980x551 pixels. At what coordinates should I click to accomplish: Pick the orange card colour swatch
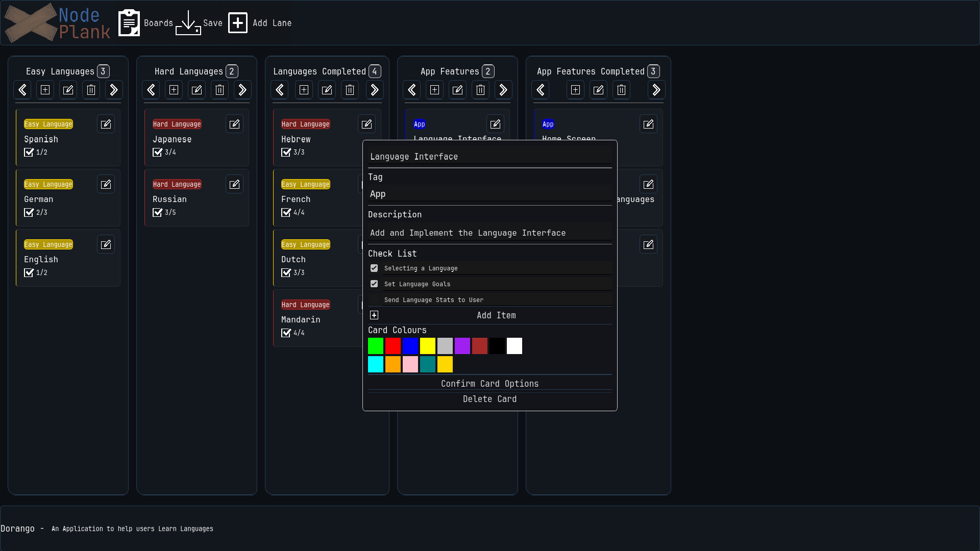pyautogui.click(x=393, y=364)
